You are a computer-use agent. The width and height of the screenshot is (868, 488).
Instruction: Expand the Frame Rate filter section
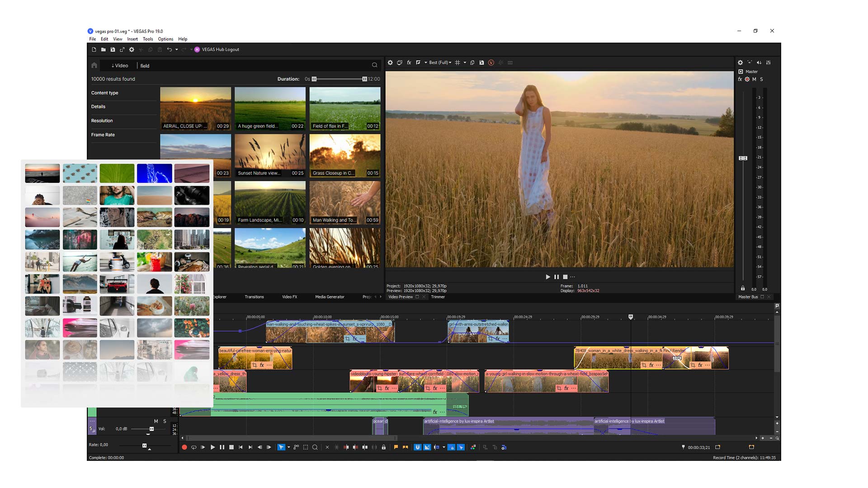(x=103, y=135)
